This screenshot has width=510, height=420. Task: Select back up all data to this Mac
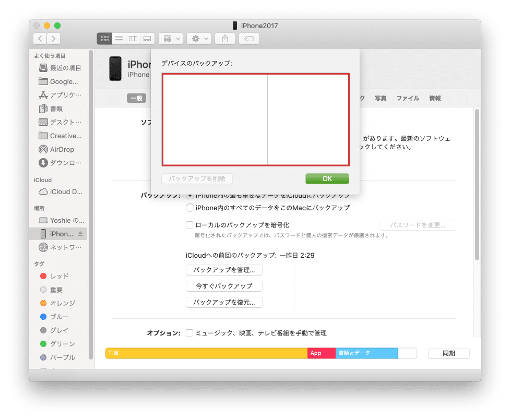[x=190, y=208]
